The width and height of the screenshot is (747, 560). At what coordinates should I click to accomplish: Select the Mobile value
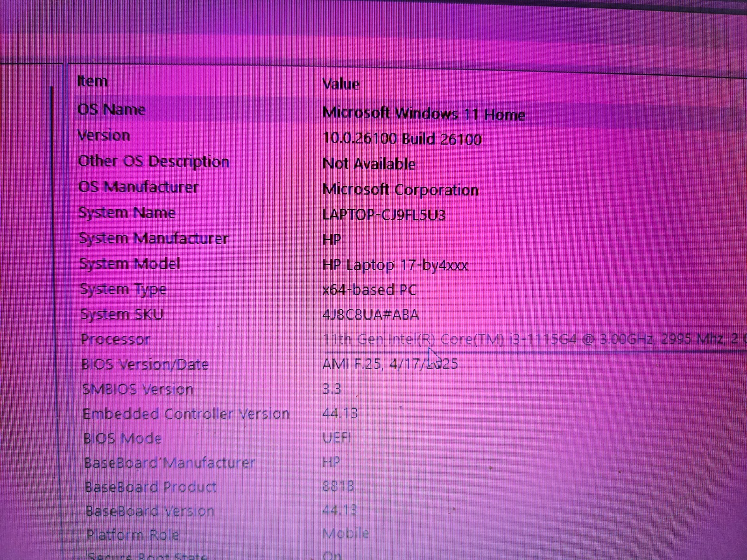[345, 533]
